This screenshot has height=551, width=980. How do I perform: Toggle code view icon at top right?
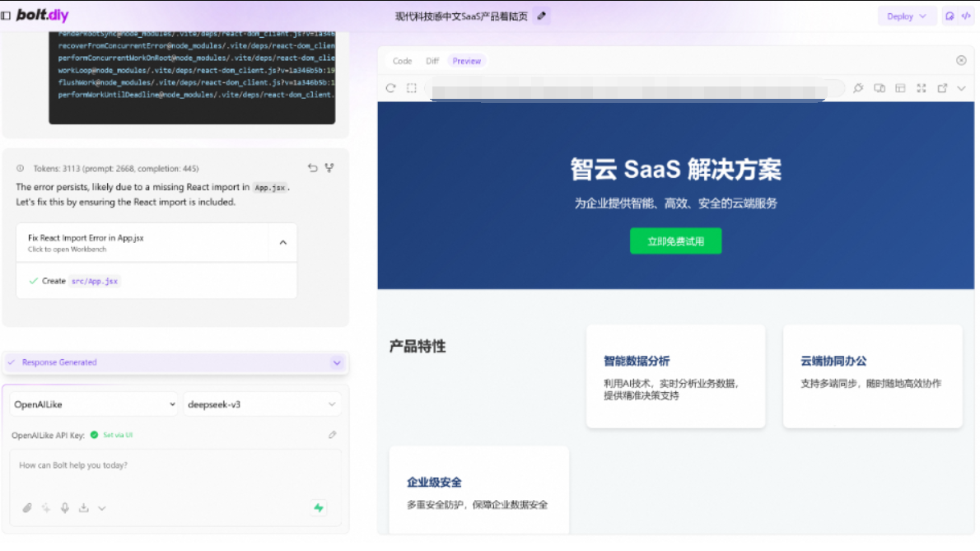(966, 16)
